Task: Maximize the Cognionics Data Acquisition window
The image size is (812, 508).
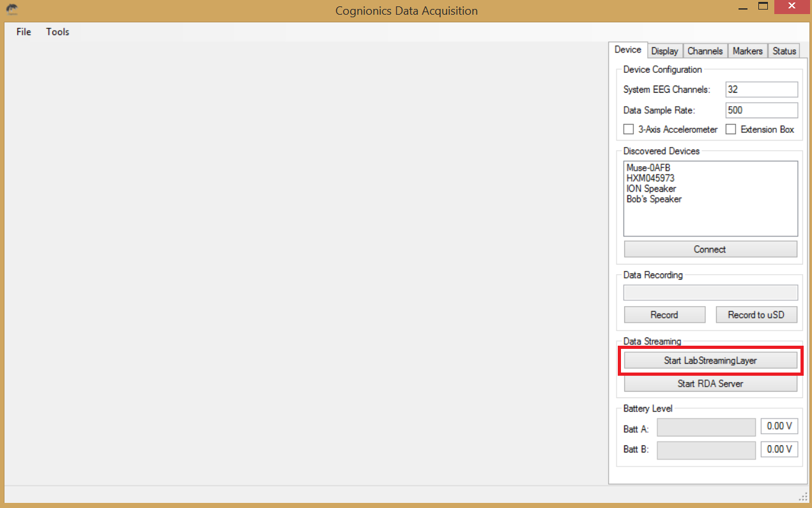Action: click(x=762, y=7)
